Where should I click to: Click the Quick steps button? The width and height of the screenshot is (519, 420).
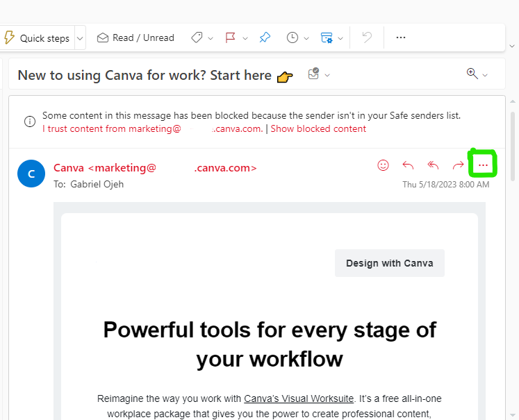37,38
